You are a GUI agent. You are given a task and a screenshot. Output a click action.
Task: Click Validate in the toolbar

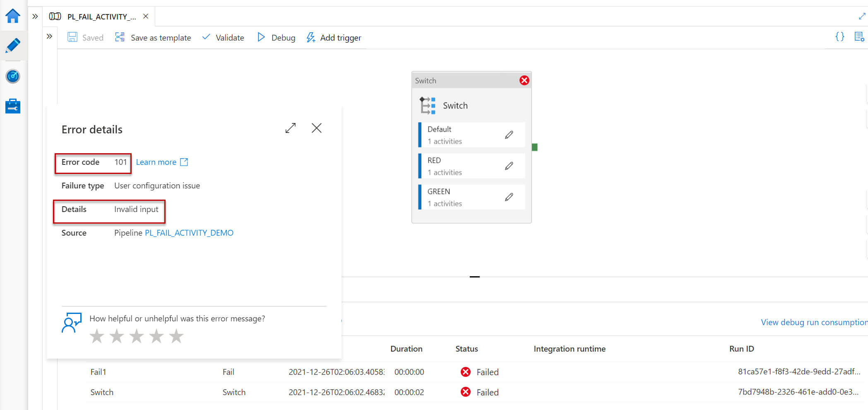(223, 38)
